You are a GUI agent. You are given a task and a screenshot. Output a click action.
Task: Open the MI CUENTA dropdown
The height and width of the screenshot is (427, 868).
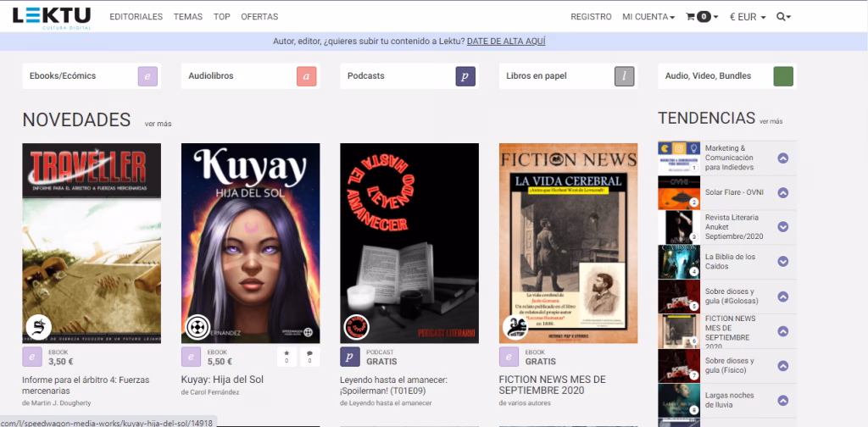[x=648, y=17]
